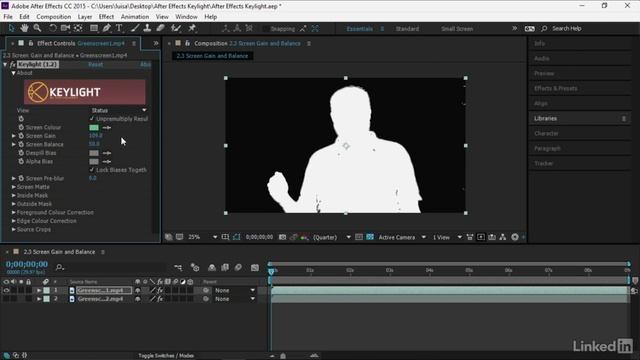Image resolution: width=640 pixels, height=360 pixels.
Task: Toggle Lock Biases Together checkbox
Action: pyautogui.click(x=91, y=170)
